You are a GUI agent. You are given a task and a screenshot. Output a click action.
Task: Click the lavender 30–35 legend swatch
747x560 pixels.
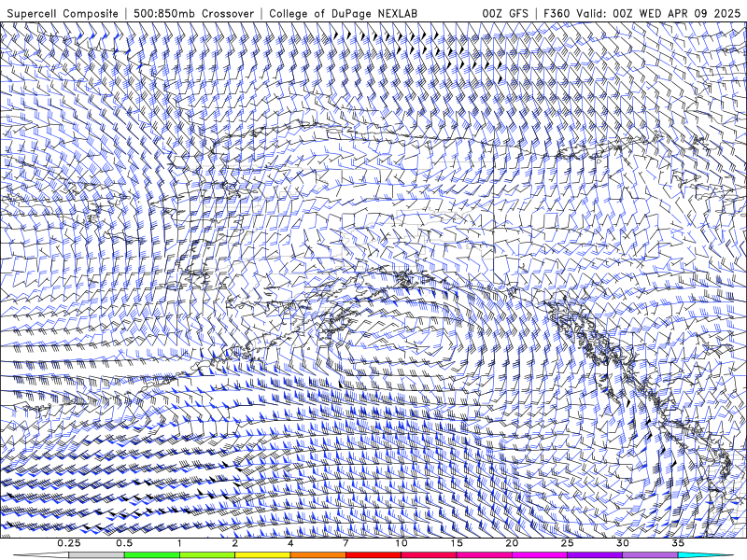[x=650, y=555]
